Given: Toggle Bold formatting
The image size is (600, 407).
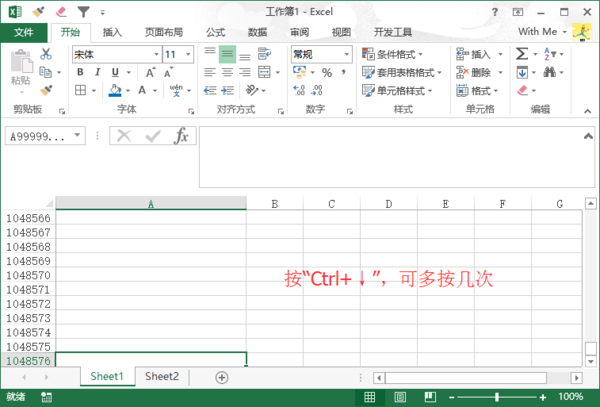Looking at the screenshot, I should click(80, 72).
